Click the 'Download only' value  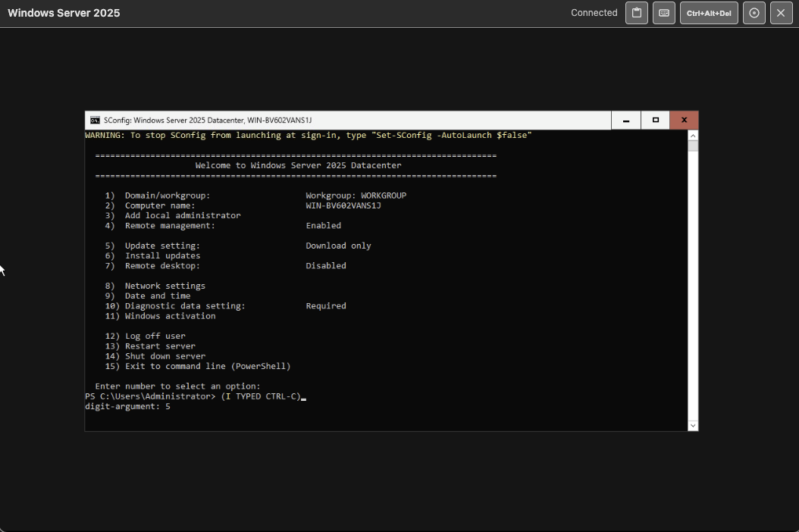(x=338, y=246)
